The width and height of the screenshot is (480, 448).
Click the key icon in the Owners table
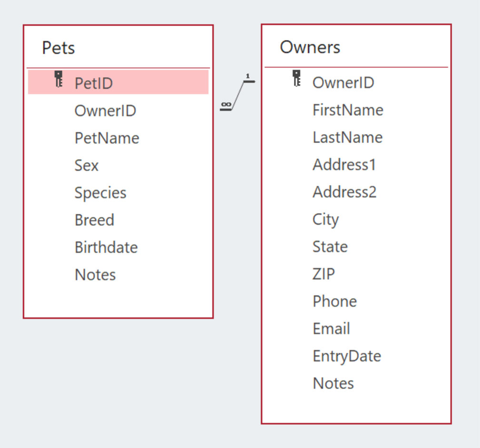click(x=296, y=78)
